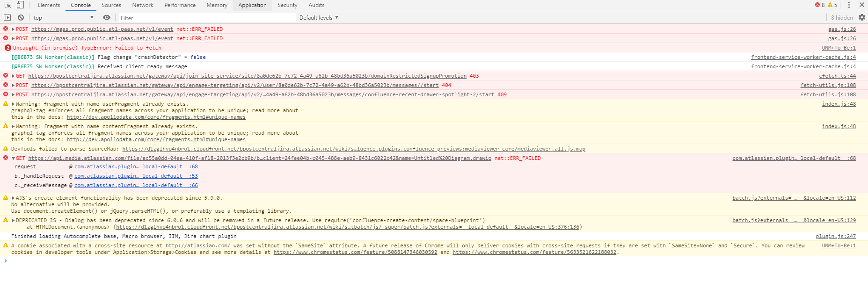Open the first gas.js:26 source link
Image resolution: width=868 pixels, height=303 pixels.
click(842, 29)
